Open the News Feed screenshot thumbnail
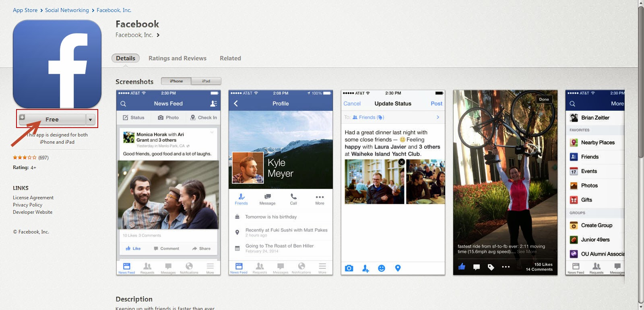644x310 pixels. [168, 182]
